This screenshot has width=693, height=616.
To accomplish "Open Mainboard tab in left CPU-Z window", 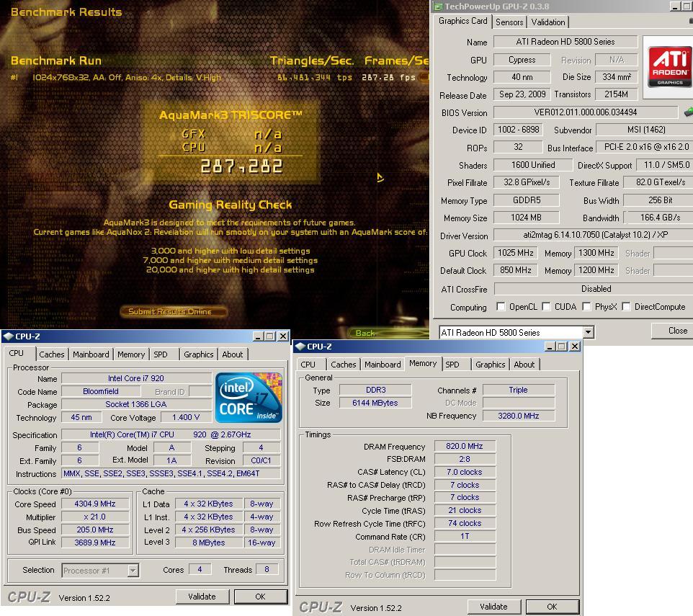I will (91, 354).
